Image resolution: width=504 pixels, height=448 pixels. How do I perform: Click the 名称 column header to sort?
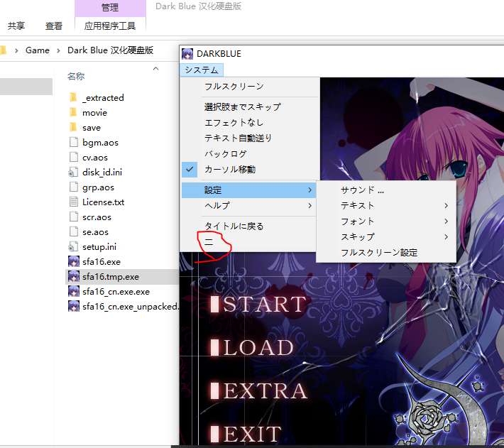(x=76, y=77)
